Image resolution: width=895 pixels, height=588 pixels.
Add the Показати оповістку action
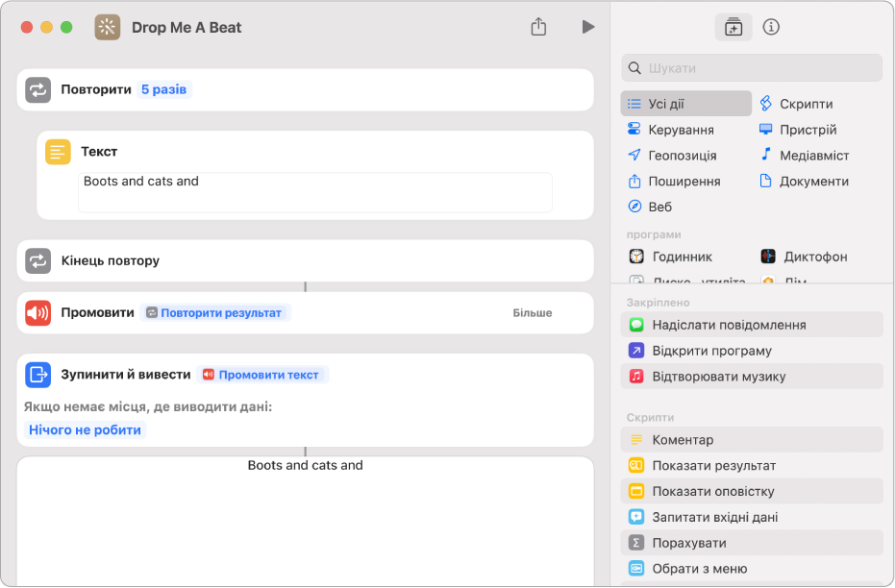click(x=752, y=491)
